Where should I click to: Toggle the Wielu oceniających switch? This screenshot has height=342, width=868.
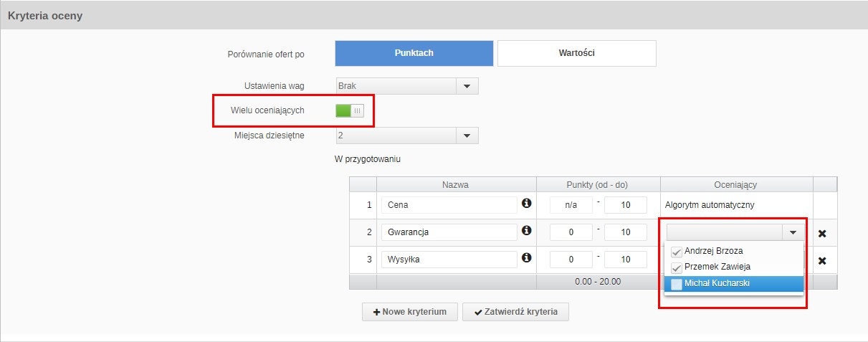[x=350, y=110]
